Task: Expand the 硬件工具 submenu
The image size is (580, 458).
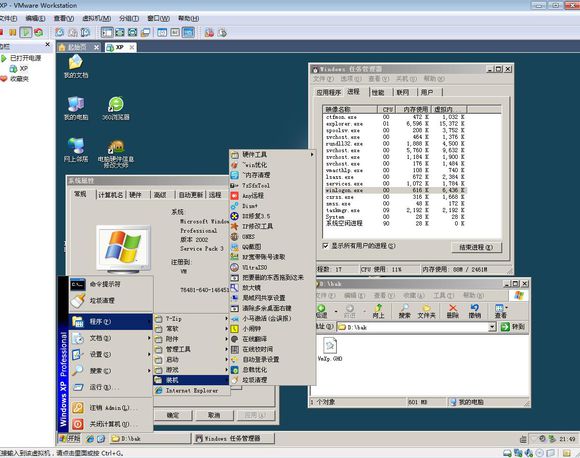Action: (272, 155)
